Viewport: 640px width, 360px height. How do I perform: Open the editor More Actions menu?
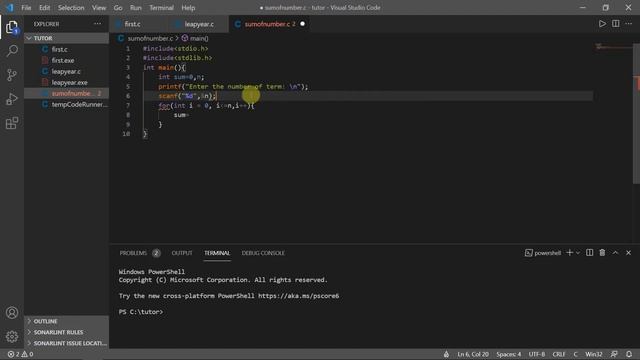click(x=629, y=24)
